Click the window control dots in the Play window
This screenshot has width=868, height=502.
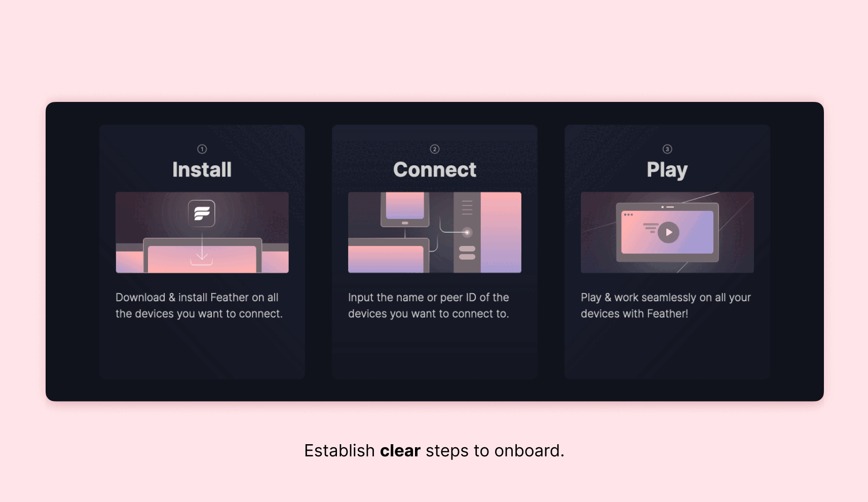pyautogui.click(x=628, y=214)
